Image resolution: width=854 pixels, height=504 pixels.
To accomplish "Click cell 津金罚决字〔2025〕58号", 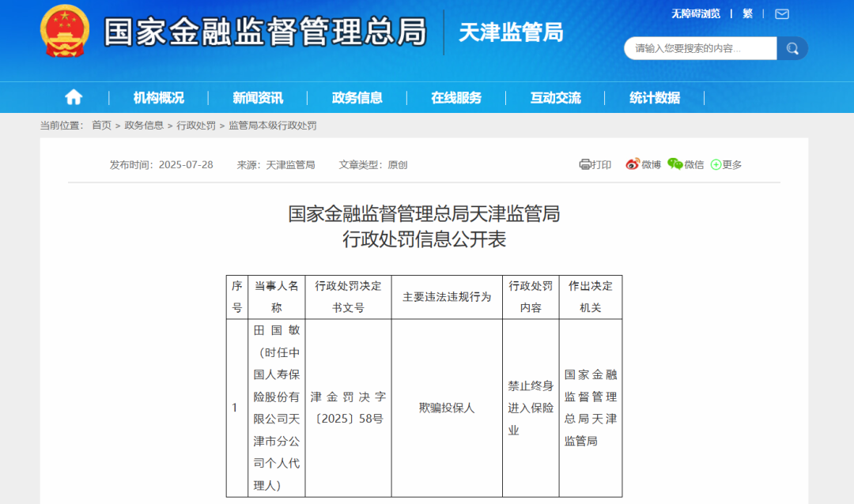I will tap(348, 408).
